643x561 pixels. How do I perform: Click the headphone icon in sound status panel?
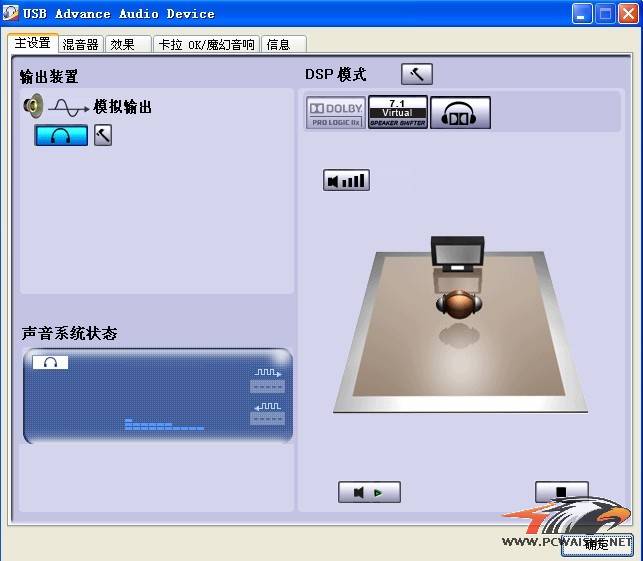[50, 363]
